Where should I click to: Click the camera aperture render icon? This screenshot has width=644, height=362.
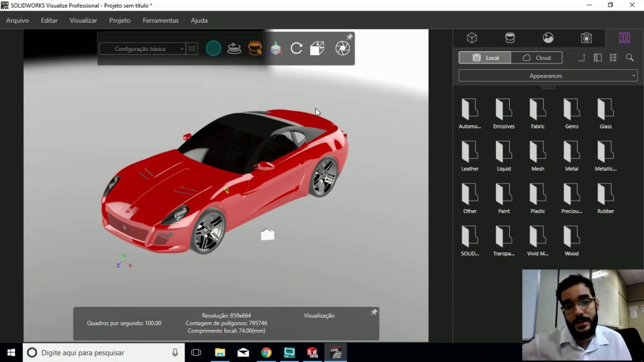click(343, 48)
